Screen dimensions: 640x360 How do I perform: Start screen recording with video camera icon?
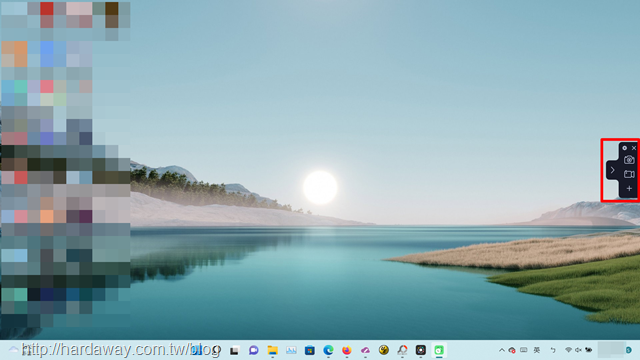point(629,174)
